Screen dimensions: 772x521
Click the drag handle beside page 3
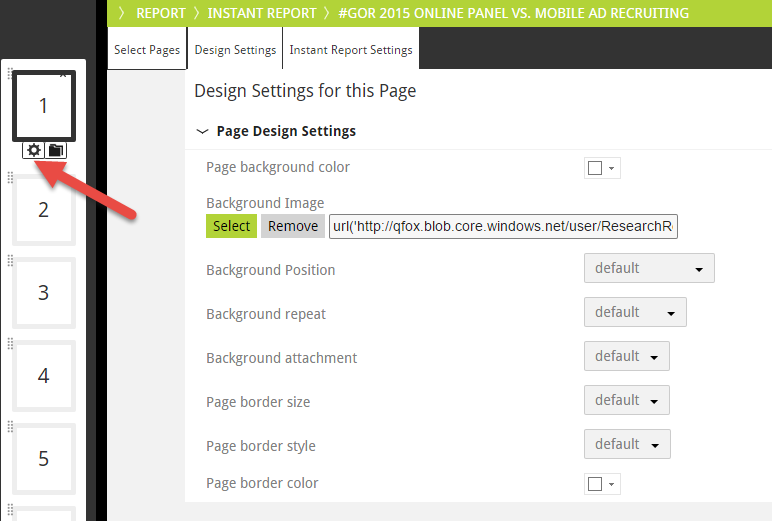pos(11,261)
